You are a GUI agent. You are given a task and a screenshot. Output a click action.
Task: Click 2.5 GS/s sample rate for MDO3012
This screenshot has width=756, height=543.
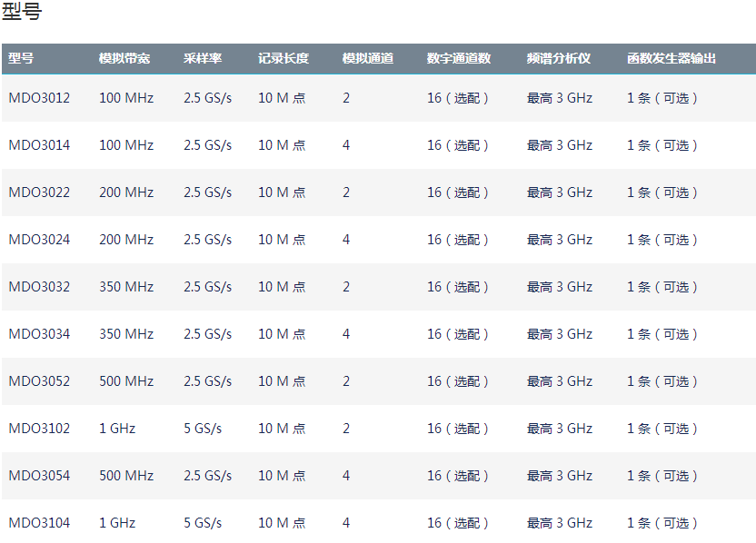[x=207, y=98]
